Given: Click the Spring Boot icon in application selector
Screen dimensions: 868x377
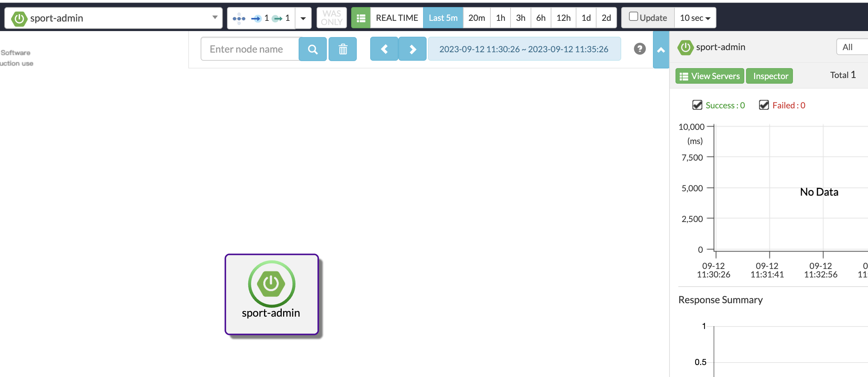Looking at the screenshot, I should pyautogui.click(x=19, y=18).
